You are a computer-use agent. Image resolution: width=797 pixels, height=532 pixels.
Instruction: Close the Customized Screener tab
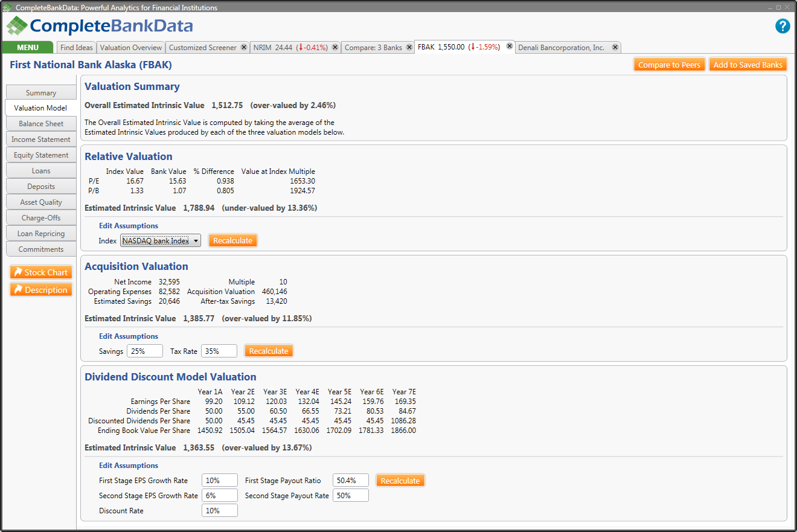[x=244, y=47]
